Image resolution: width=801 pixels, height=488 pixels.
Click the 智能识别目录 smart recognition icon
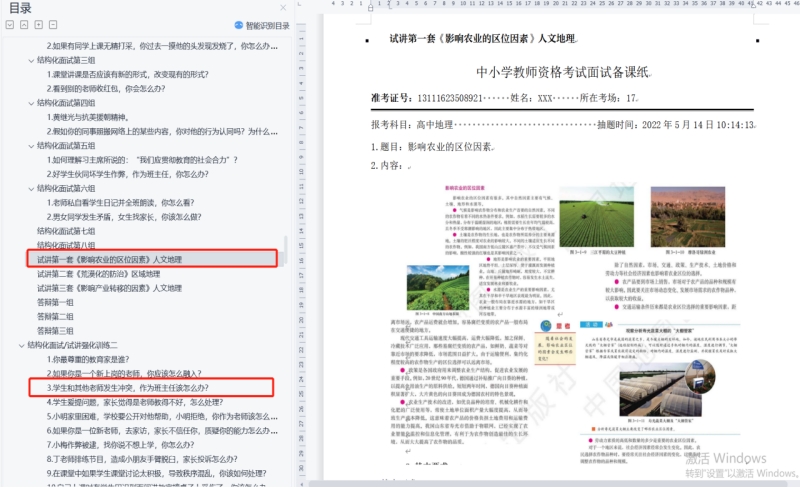tap(238, 25)
